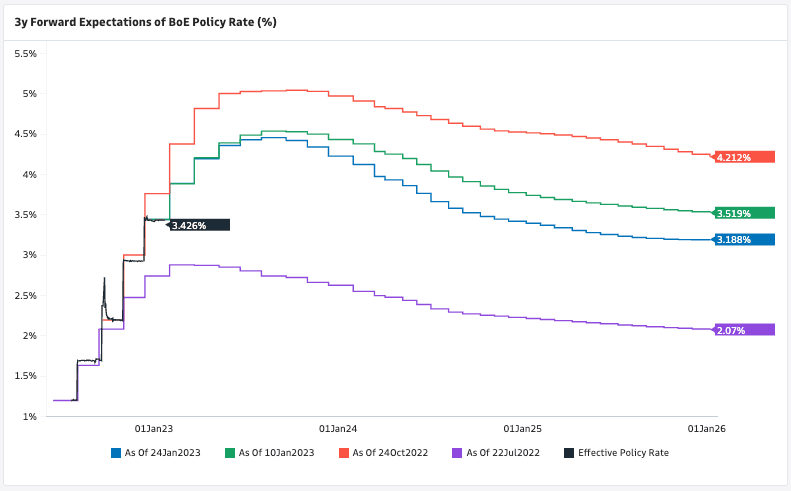Click the 3y Forward Expectations chart title
Viewport: 791px width, 491px height.
click(x=145, y=21)
